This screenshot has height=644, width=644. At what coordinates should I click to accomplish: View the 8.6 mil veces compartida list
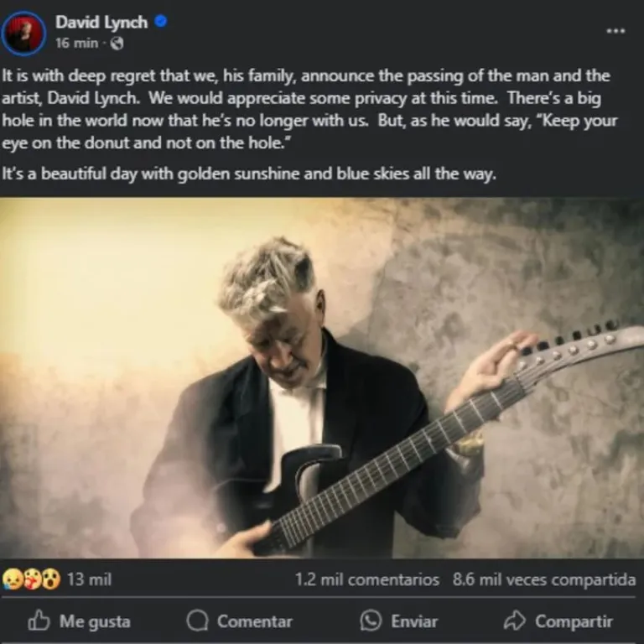point(544,580)
